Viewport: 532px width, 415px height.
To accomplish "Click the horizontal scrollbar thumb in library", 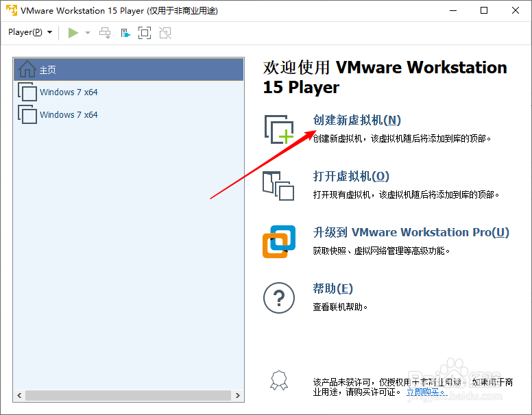I will 128,395.
